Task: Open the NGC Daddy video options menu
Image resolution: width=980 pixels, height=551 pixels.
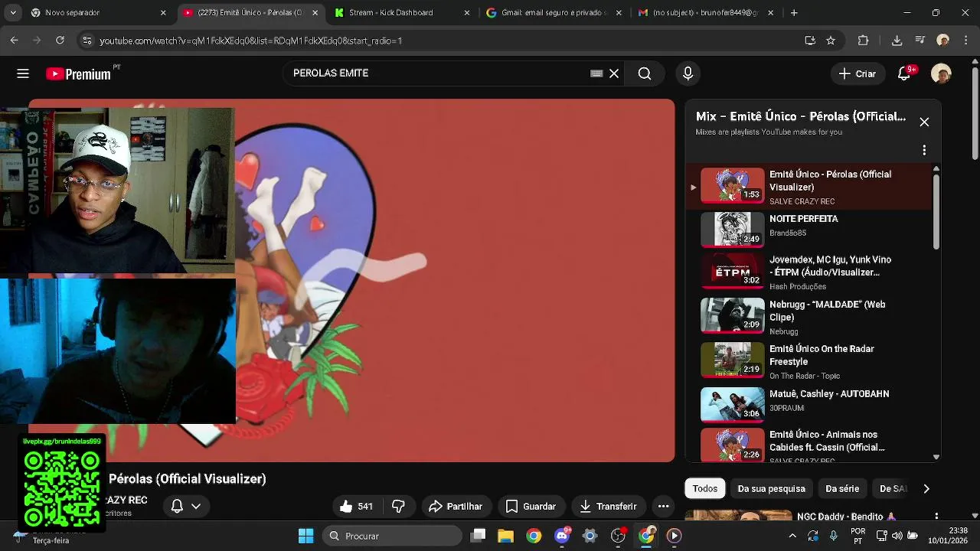Action: [x=936, y=517]
